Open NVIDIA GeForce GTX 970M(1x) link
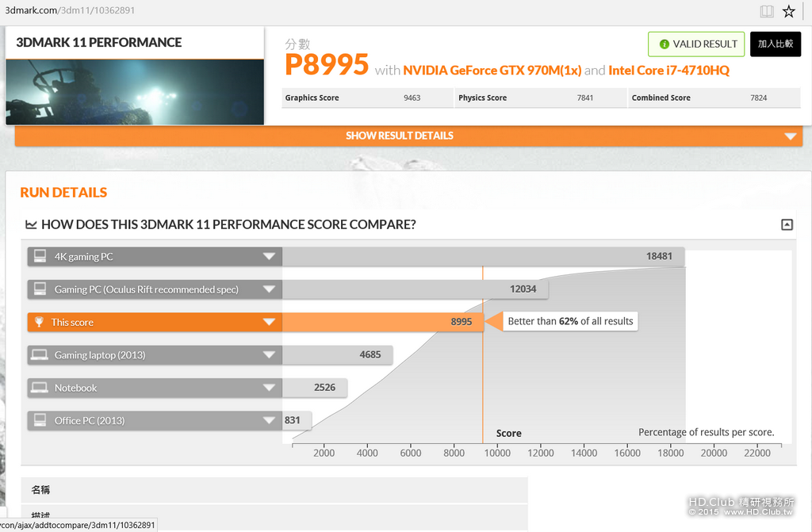The width and height of the screenshot is (812, 532). click(x=492, y=71)
